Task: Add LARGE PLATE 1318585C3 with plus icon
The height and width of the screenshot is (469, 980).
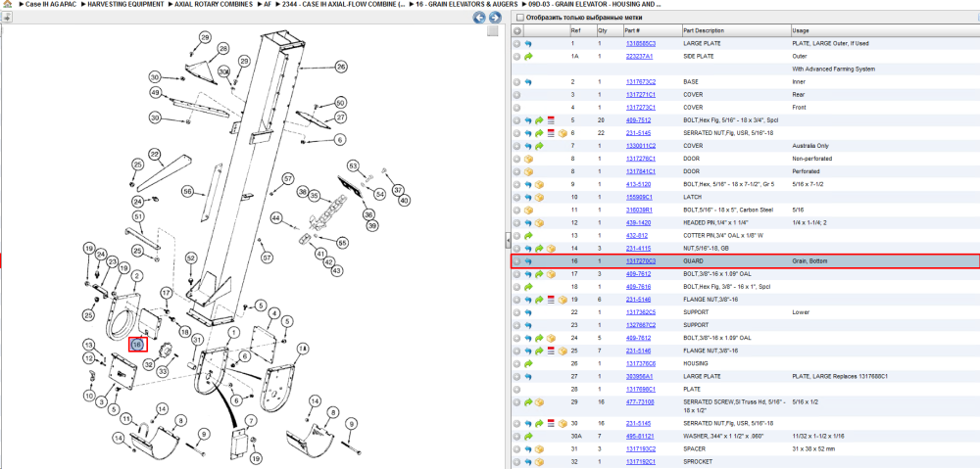Action: click(x=516, y=44)
